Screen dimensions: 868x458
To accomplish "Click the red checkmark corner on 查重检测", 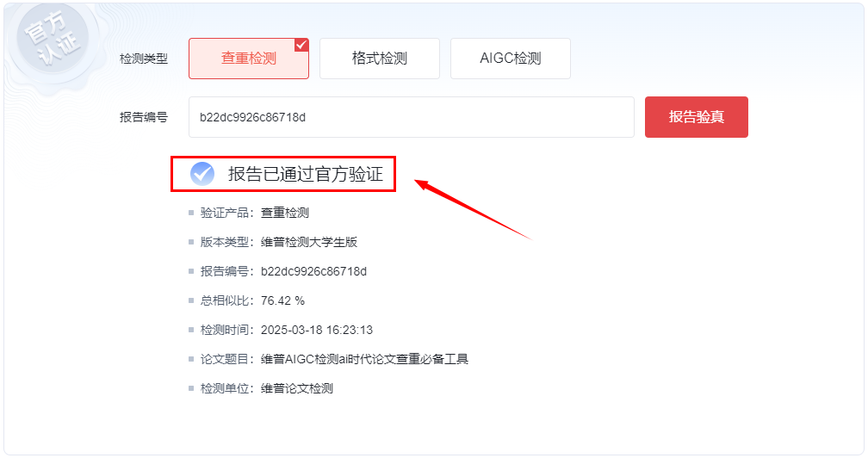I will [x=301, y=45].
